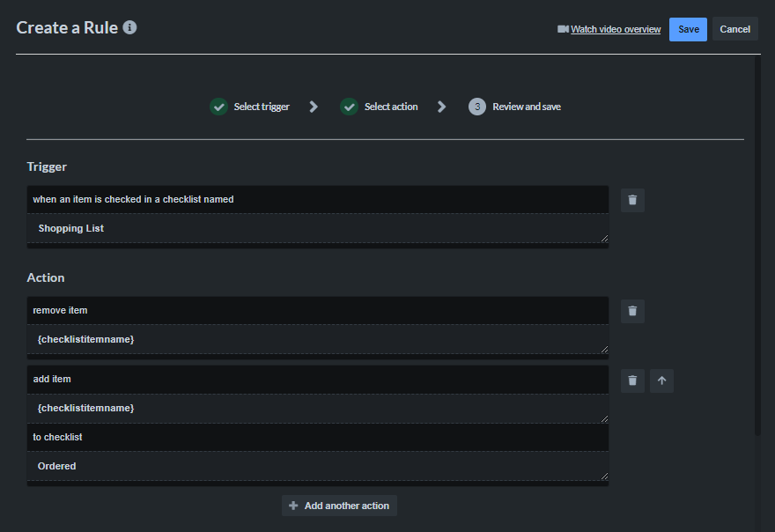Save the rule
775x532 pixels.
(688, 29)
